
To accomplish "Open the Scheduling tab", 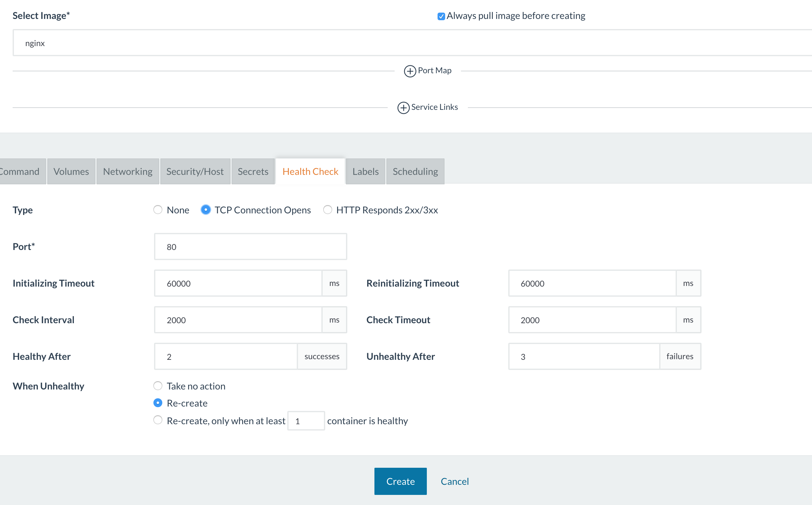I will click(415, 171).
